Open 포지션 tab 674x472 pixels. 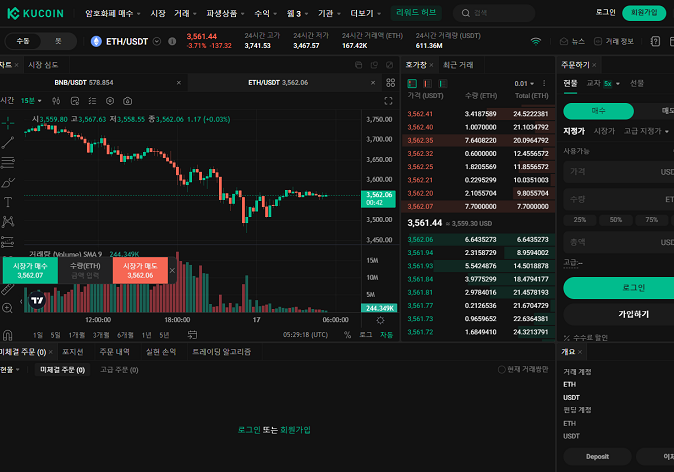point(73,352)
